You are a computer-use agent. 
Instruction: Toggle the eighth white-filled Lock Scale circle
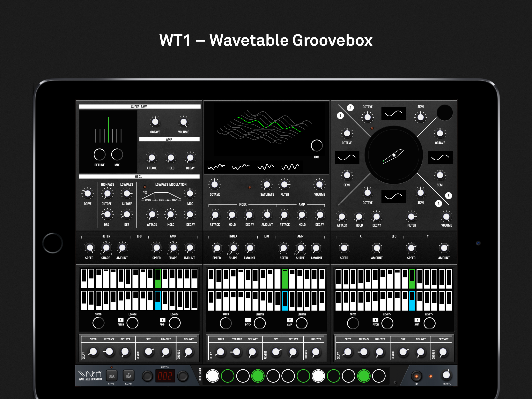click(x=318, y=376)
